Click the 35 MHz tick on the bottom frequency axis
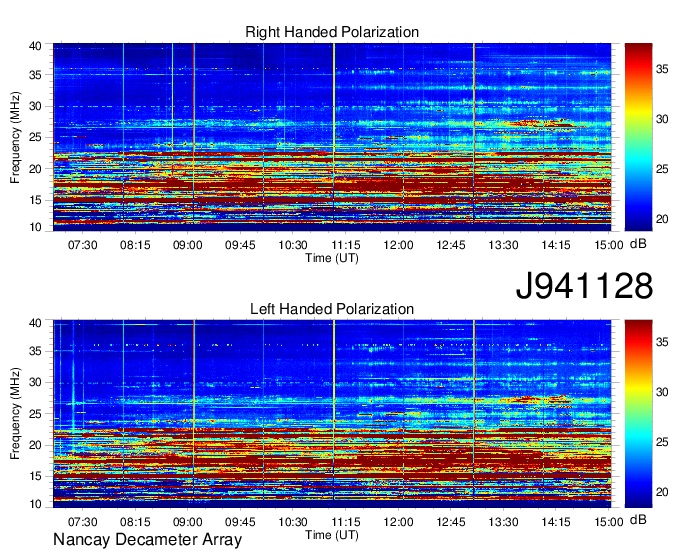 point(35,351)
